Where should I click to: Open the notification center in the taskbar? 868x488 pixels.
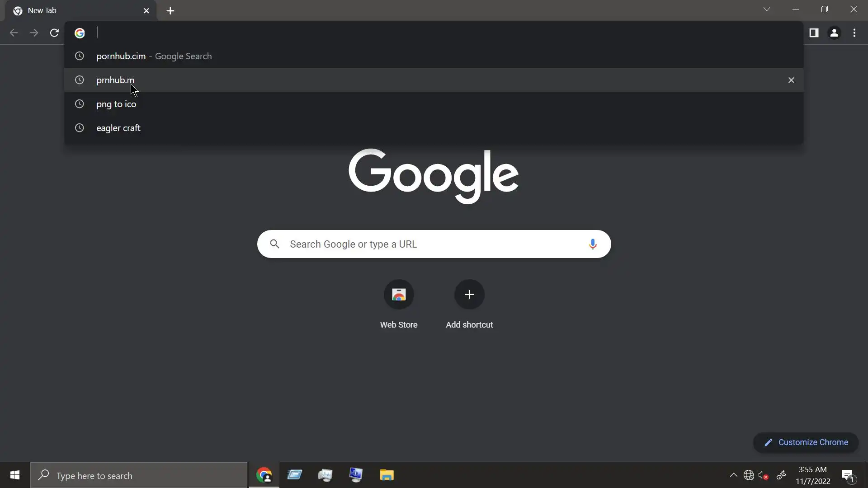pos(848,475)
